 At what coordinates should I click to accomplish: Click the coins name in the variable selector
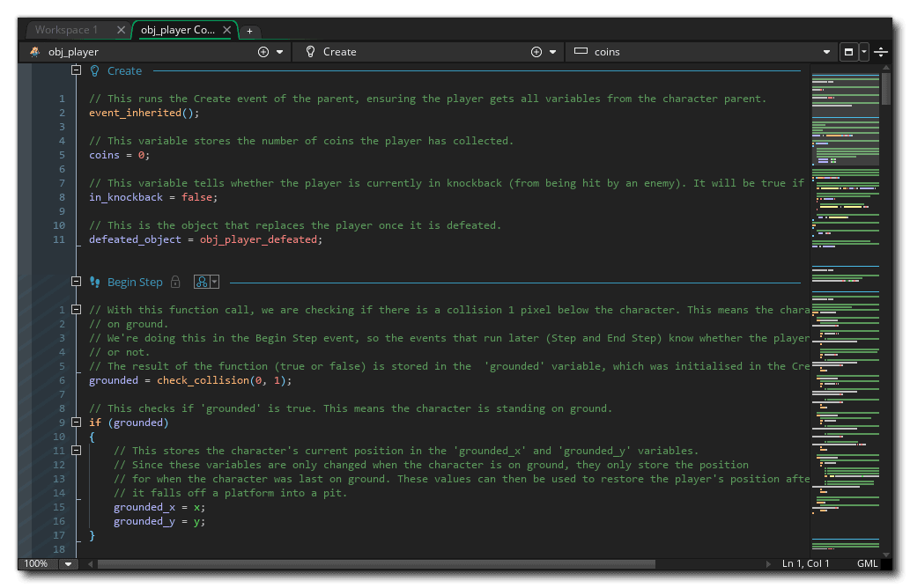coord(607,52)
